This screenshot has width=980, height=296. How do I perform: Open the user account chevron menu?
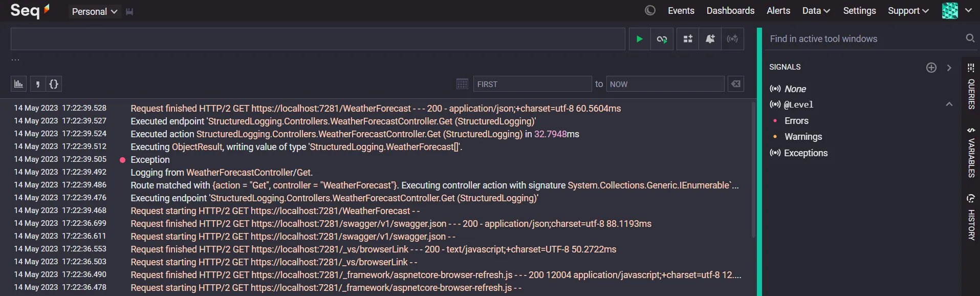click(x=968, y=10)
